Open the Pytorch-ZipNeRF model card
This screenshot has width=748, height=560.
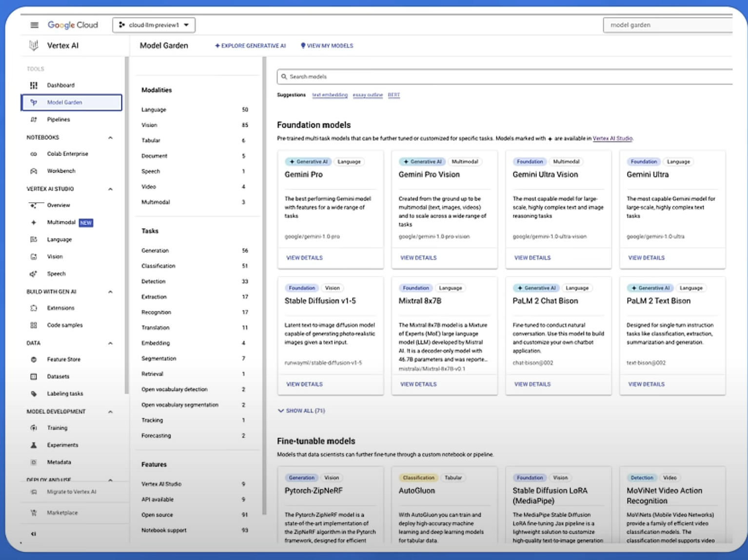point(331,505)
